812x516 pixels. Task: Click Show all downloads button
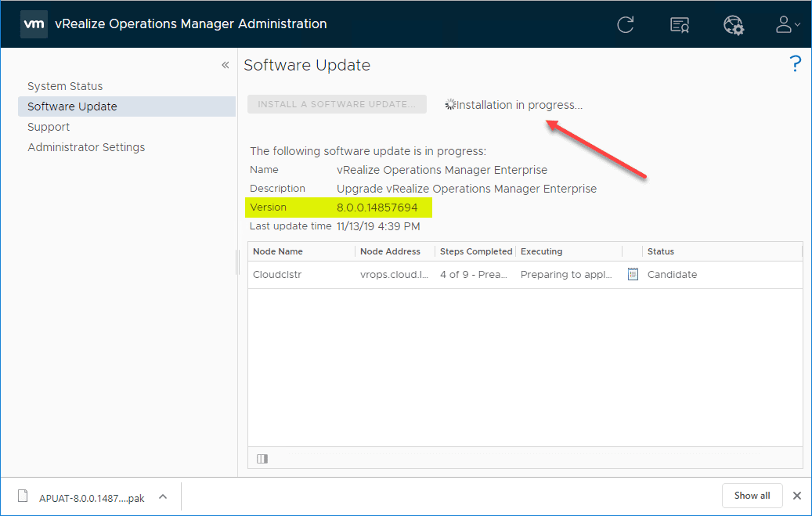pos(752,496)
